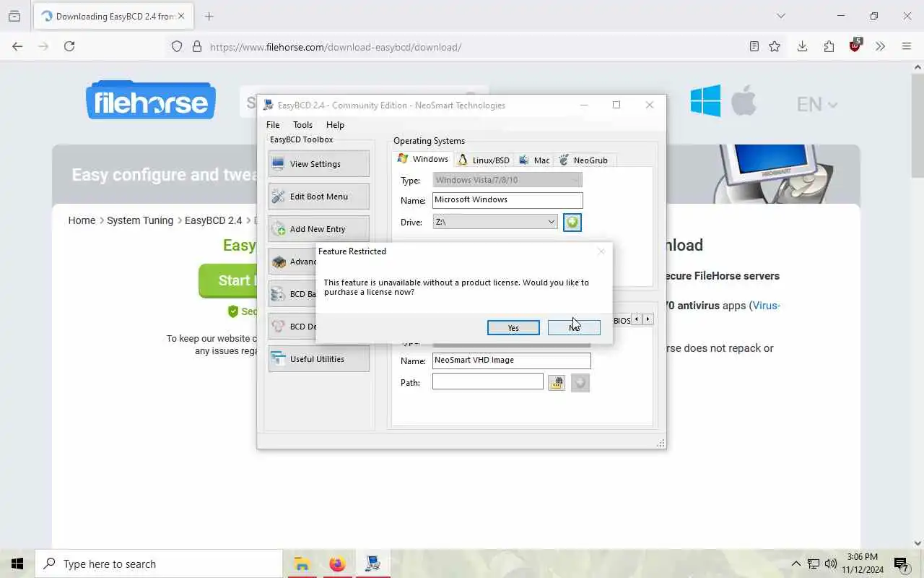
Task: Open File Explorer from taskbar
Action: pyautogui.click(x=302, y=564)
